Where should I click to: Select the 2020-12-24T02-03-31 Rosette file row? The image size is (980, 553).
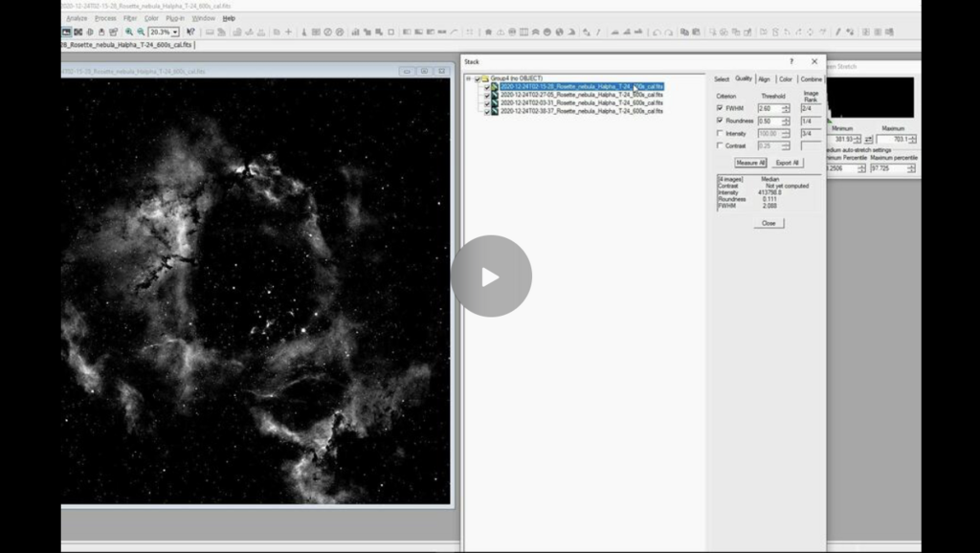click(x=582, y=103)
